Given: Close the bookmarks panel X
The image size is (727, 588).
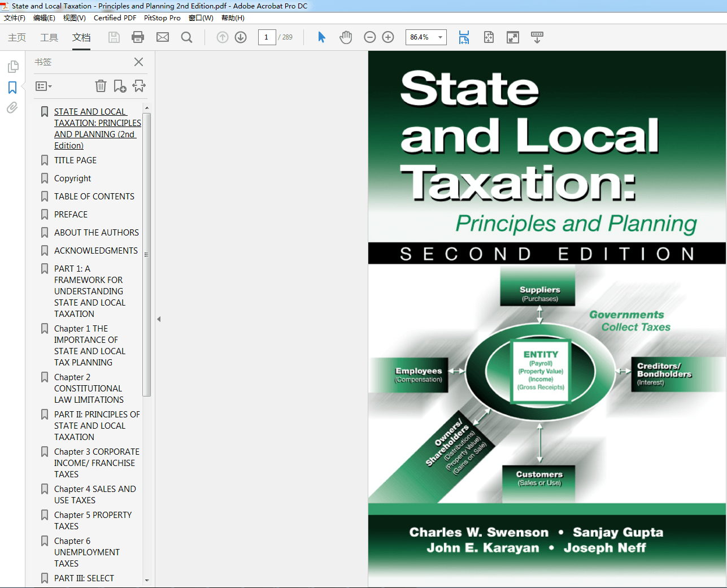Looking at the screenshot, I should click(x=138, y=62).
